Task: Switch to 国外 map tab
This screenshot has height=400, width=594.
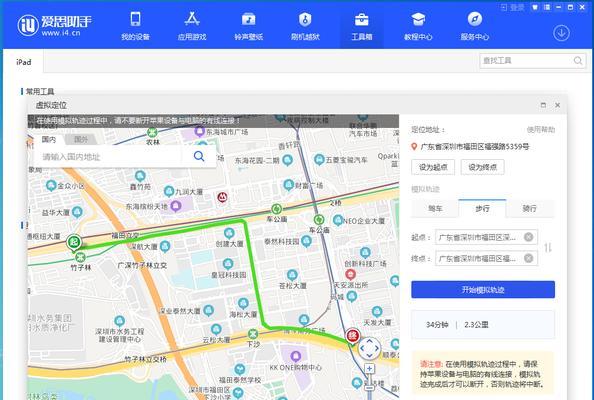Action: [x=81, y=139]
